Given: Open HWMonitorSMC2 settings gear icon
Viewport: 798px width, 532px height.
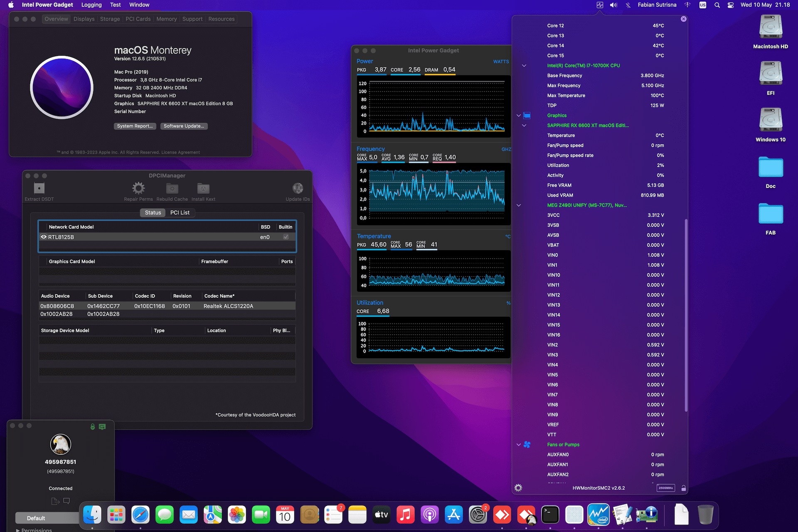Looking at the screenshot, I should pyautogui.click(x=518, y=488).
